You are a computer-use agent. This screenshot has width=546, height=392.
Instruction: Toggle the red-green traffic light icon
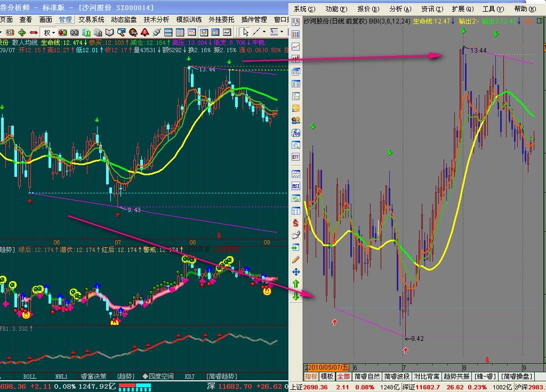(x=62, y=33)
